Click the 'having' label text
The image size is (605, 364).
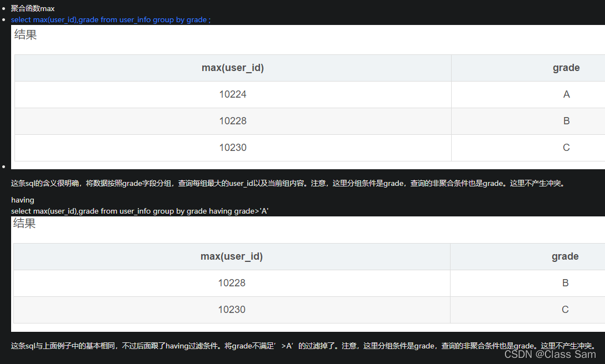click(x=22, y=200)
